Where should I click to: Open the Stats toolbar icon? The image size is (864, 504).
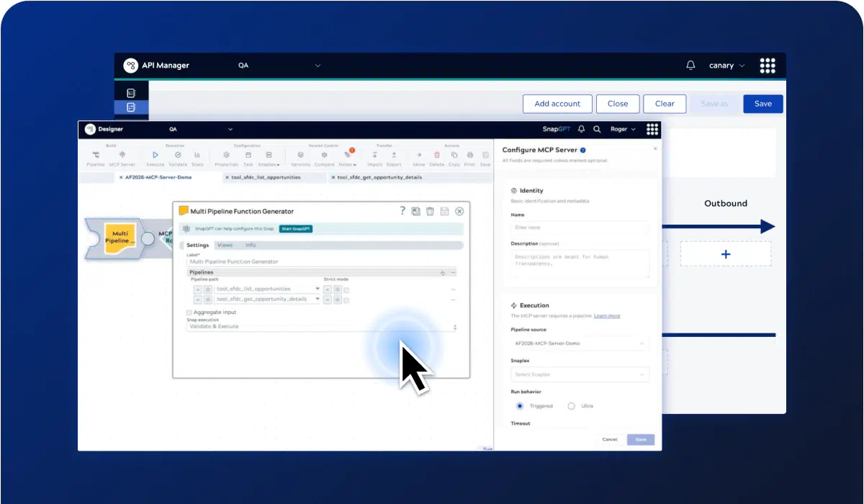(197, 155)
